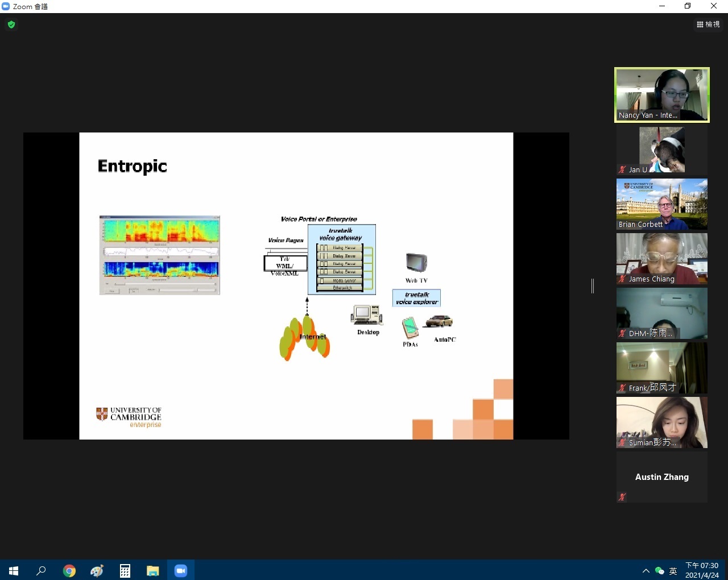Expand the hidden system tray icons
The height and width of the screenshot is (580, 728).
[x=646, y=571]
